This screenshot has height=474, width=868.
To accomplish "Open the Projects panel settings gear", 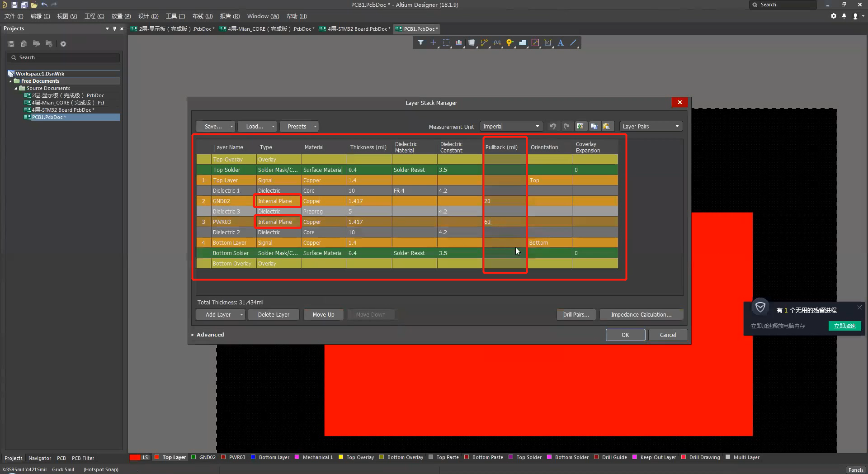I will (63, 44).
